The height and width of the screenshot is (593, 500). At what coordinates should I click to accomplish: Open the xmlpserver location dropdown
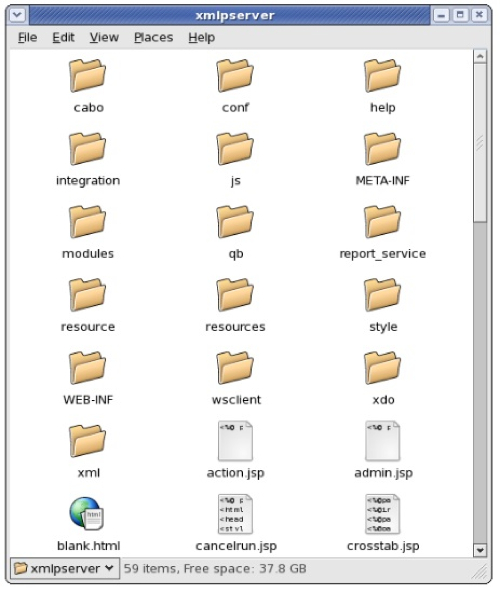65,568
